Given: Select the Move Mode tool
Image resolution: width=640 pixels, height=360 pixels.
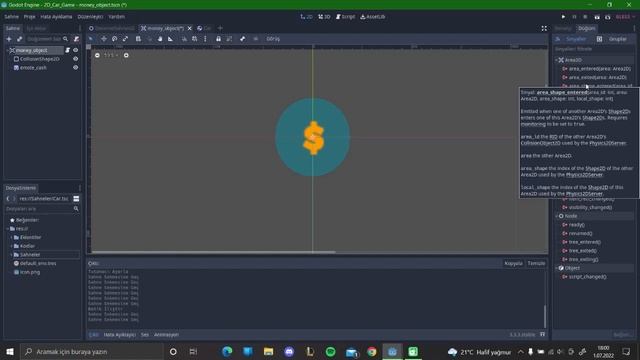Looking at the screenshot, I should (104, 39).
